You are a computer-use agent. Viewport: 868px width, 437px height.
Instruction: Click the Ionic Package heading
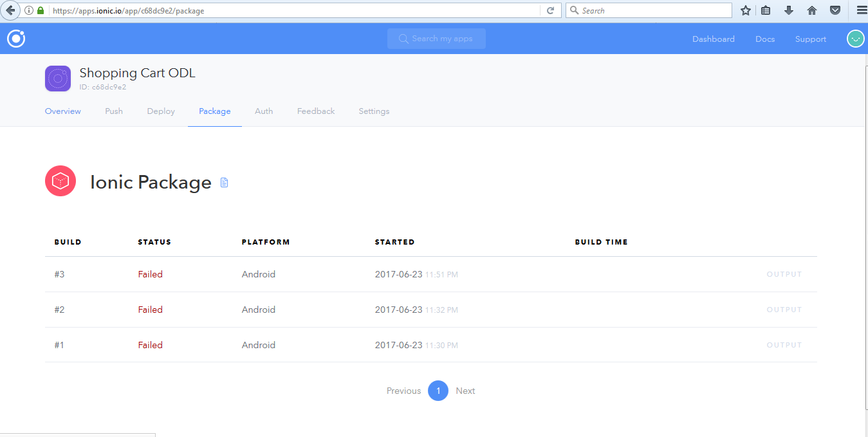151,182
